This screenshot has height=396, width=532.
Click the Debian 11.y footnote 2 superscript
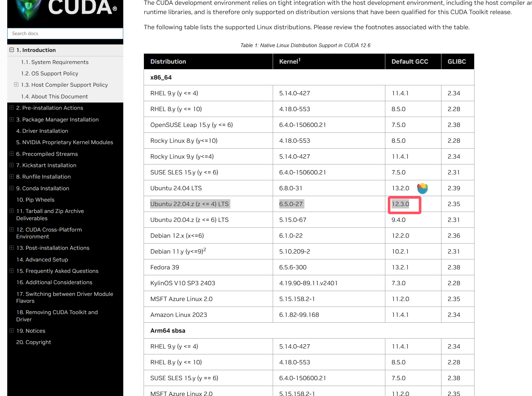205,249
